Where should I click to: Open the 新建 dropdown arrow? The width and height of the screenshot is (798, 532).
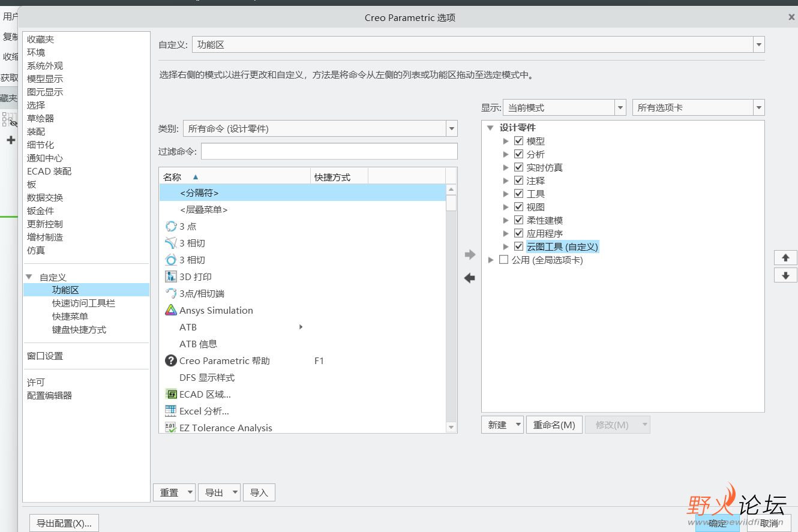point(518,425)
